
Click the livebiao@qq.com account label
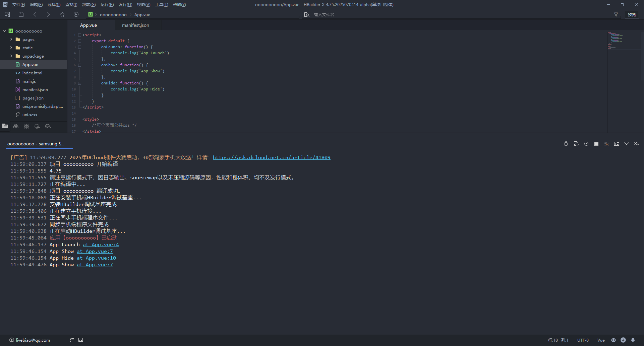pos(33,340)
